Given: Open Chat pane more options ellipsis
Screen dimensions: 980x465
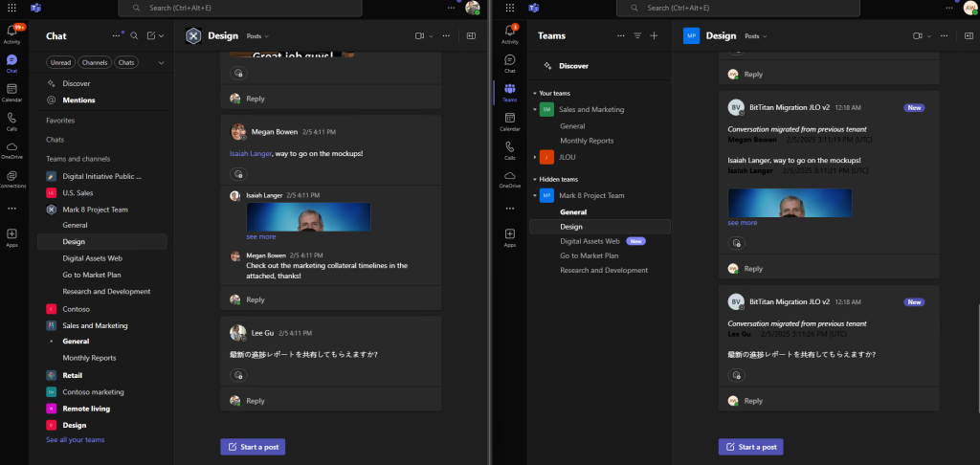Looking at the screenshot, I should click(x=116, y=36).
